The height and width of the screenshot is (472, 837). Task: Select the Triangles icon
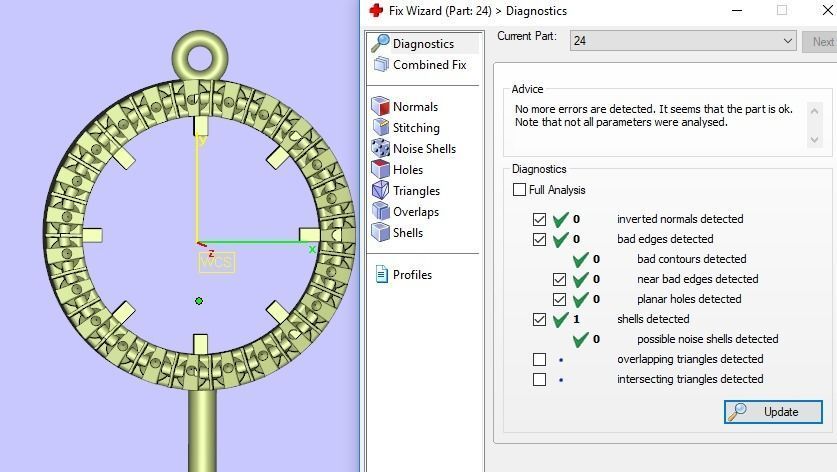tap(381, 190)
